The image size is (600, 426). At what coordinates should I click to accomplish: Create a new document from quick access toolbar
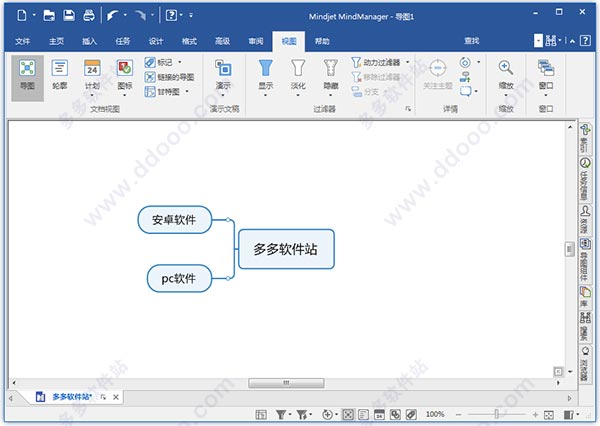coord(22,15)
